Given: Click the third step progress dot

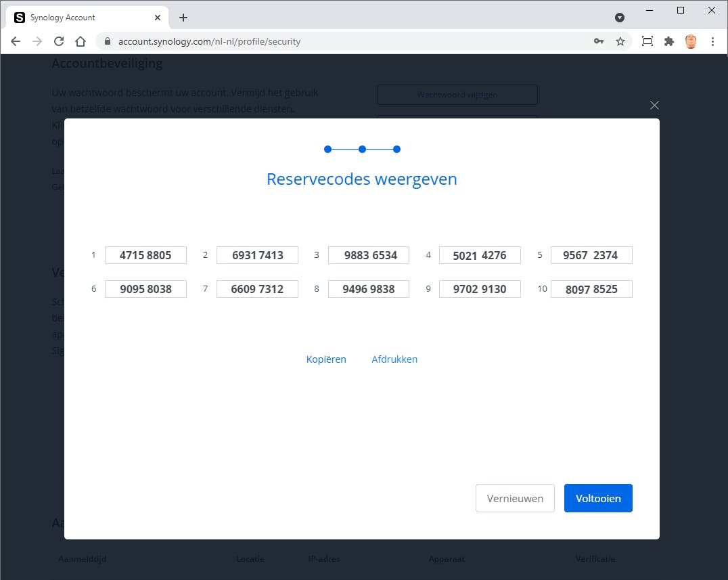Looking at the screenshot, I should coord(396,149).
